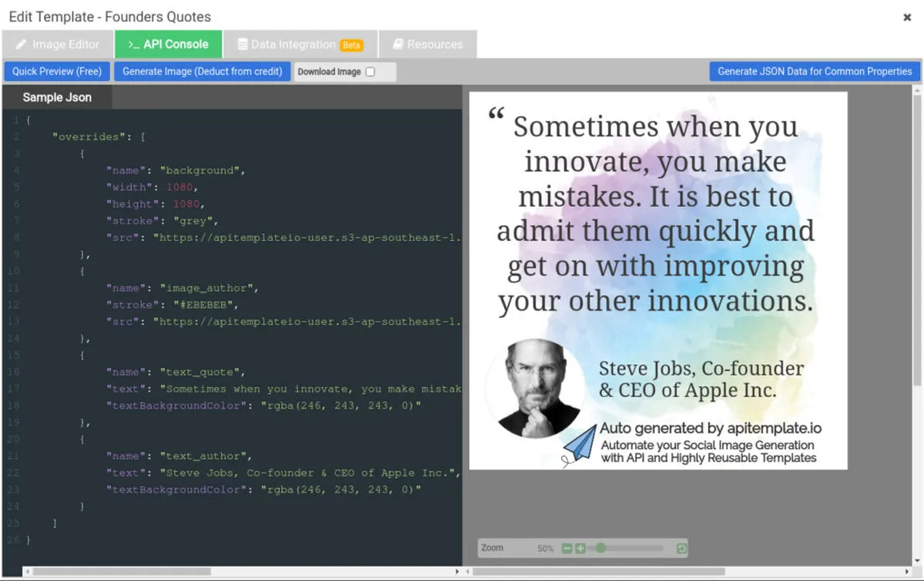The image size is (924, 581).
Task: Click Generate Image (Deduct from credit)
Action: [203, 72]
